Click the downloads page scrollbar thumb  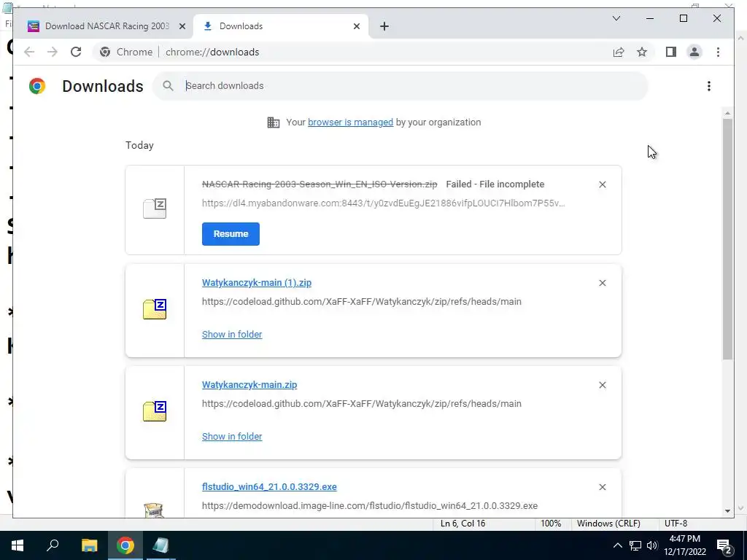pos(727,238)
